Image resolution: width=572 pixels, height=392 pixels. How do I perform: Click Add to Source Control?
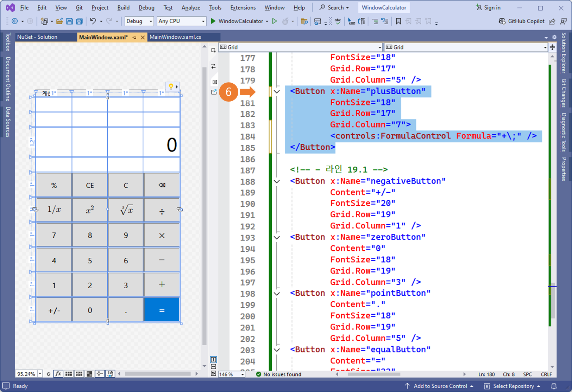439,386
